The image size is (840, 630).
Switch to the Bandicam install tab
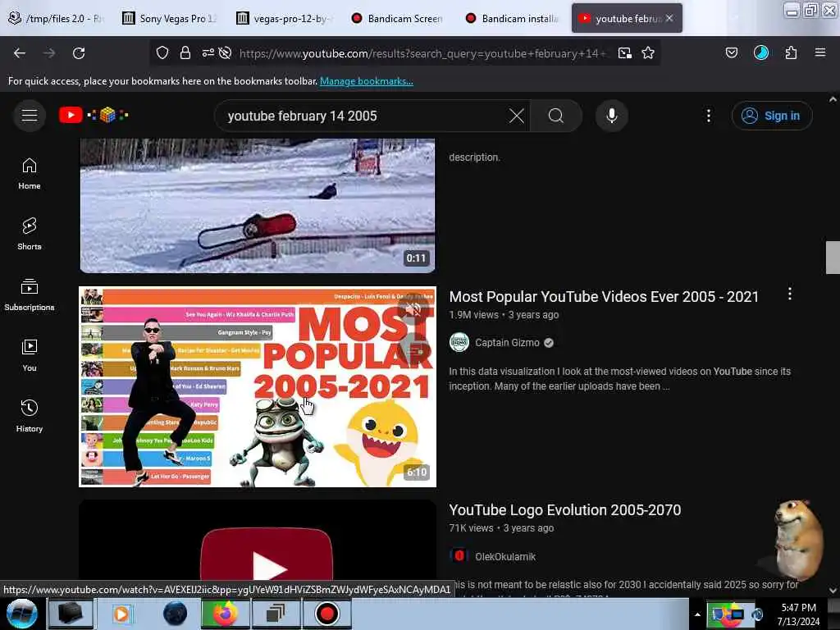513,18
